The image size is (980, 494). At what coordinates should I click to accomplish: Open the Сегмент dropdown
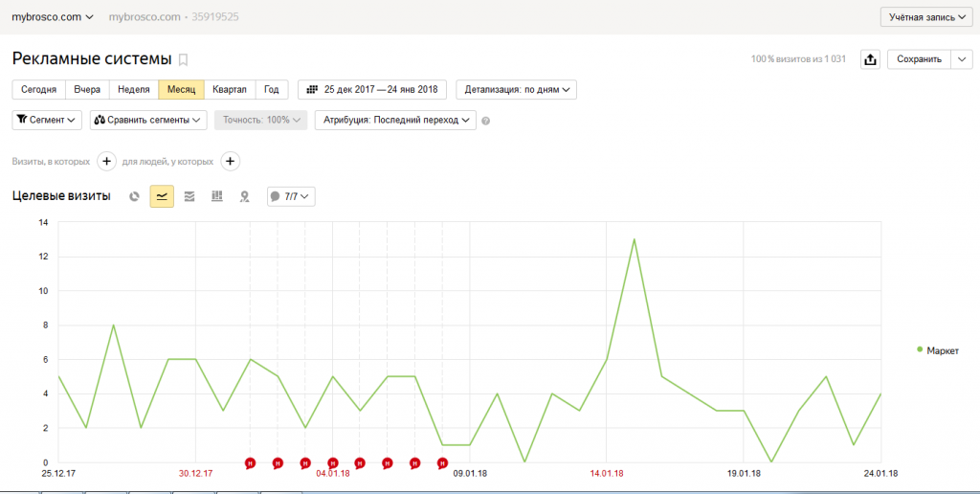tap(47, 120)
